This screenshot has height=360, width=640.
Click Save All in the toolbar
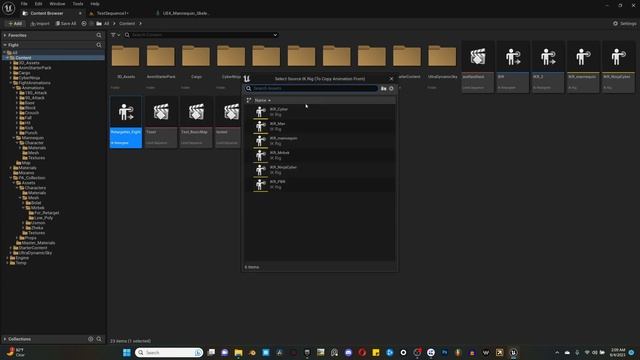coord(66,24)
